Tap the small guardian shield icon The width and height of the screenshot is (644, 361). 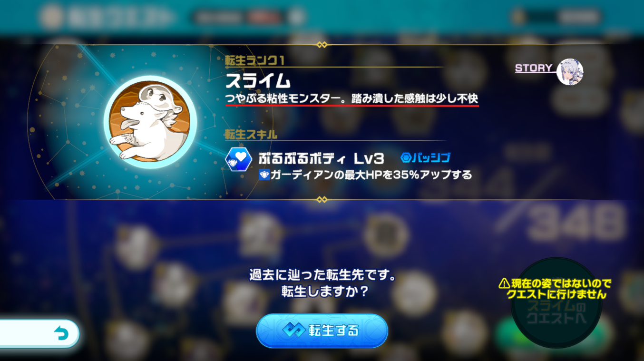tap(264, 175)
